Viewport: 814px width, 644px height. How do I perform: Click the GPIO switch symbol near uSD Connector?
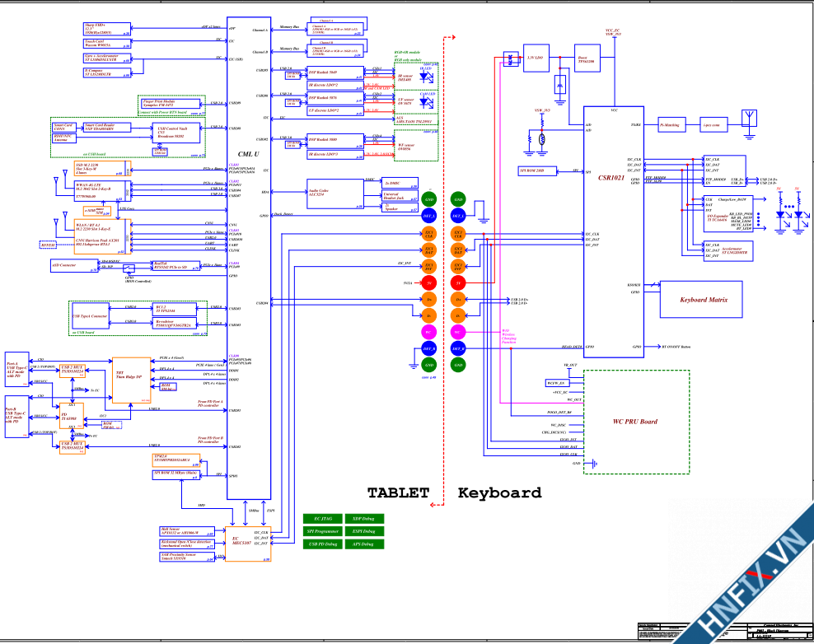pos(128,268)
